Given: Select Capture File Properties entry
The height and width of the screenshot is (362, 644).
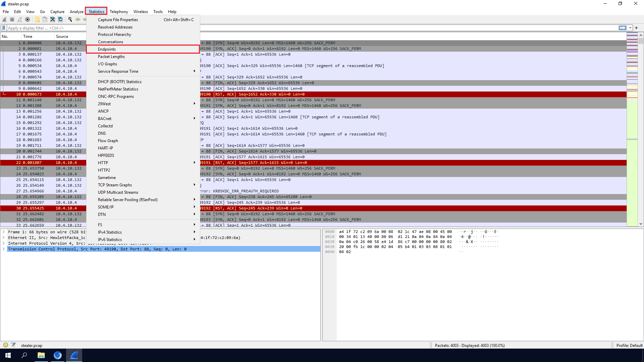Looking at the screenshot, I should click(x=143, y=20).
